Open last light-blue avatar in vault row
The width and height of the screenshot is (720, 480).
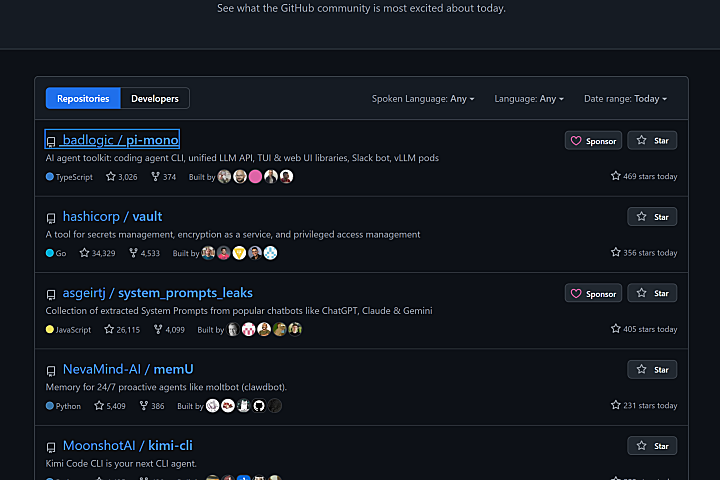(x=270, y=253)
